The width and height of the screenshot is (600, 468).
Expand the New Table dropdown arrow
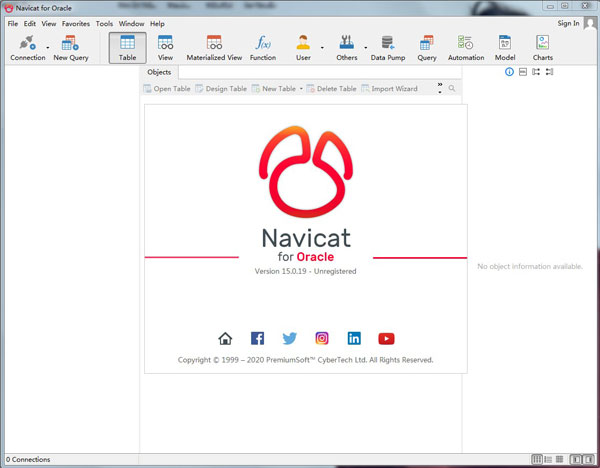(301, 89)
